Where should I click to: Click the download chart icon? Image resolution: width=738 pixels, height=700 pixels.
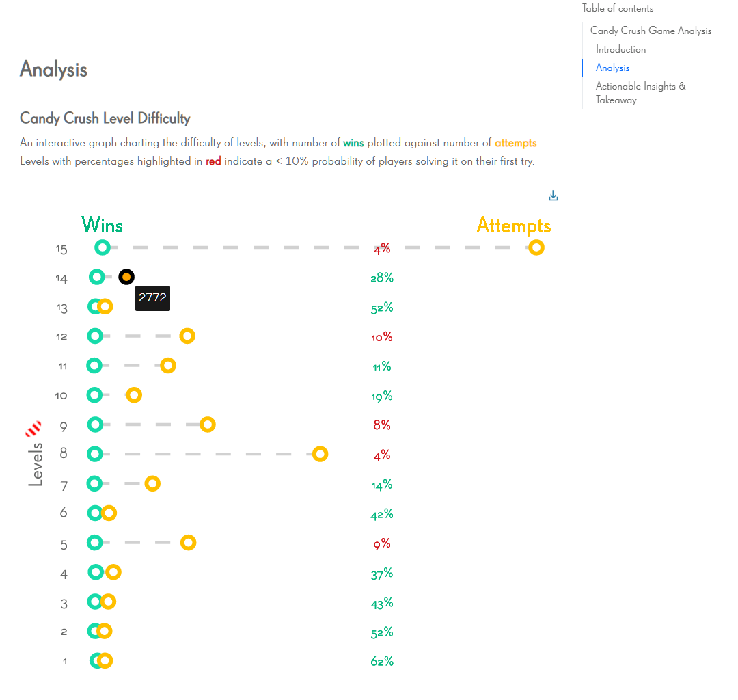[x=553, y=196]
